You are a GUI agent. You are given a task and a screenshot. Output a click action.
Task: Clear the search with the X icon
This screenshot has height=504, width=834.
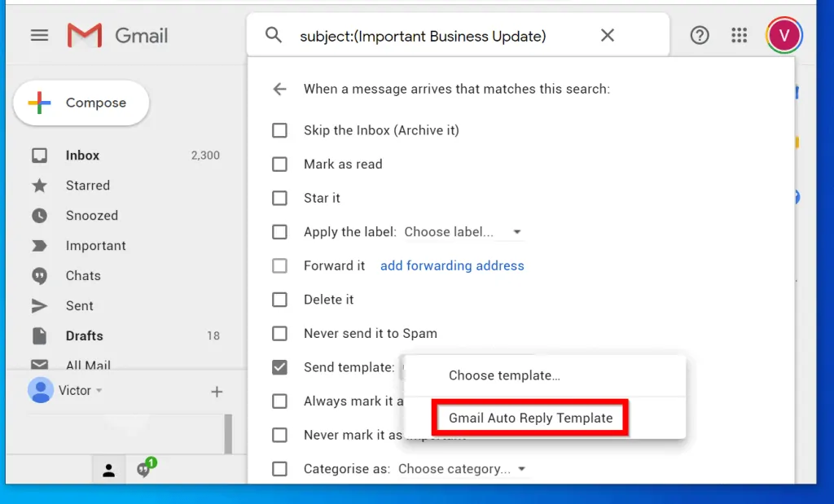tap(608, 35)
